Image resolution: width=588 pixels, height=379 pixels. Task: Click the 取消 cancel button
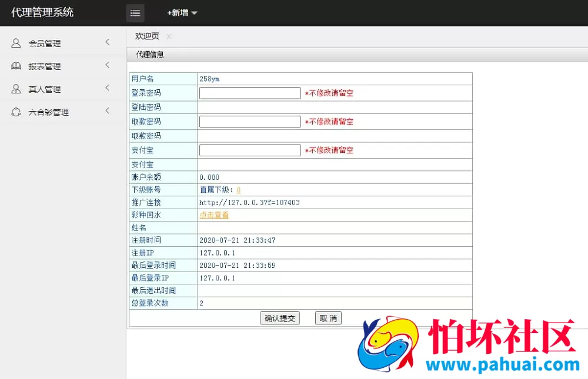328,318
